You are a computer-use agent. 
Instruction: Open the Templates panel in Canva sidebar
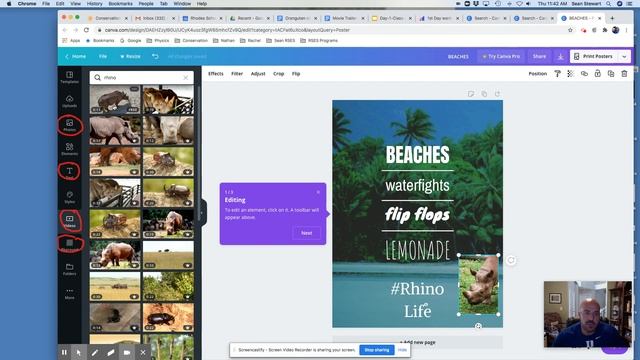tap(69, 77)
